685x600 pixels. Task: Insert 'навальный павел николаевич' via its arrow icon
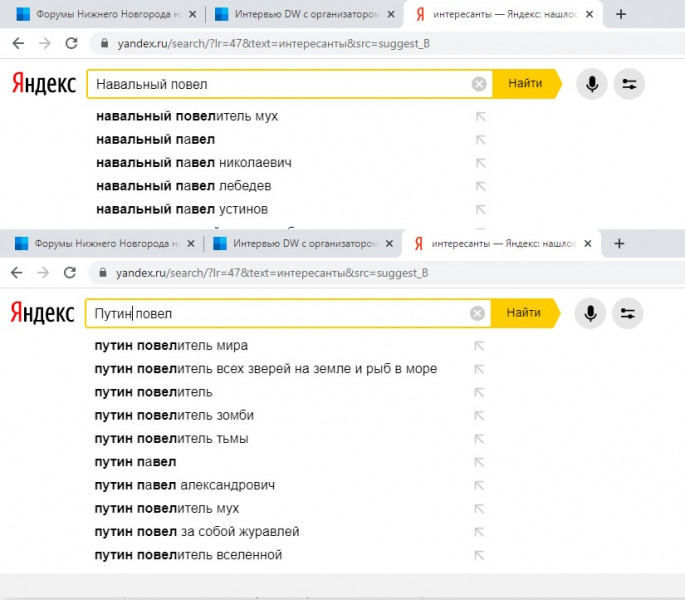coord(481,163)
